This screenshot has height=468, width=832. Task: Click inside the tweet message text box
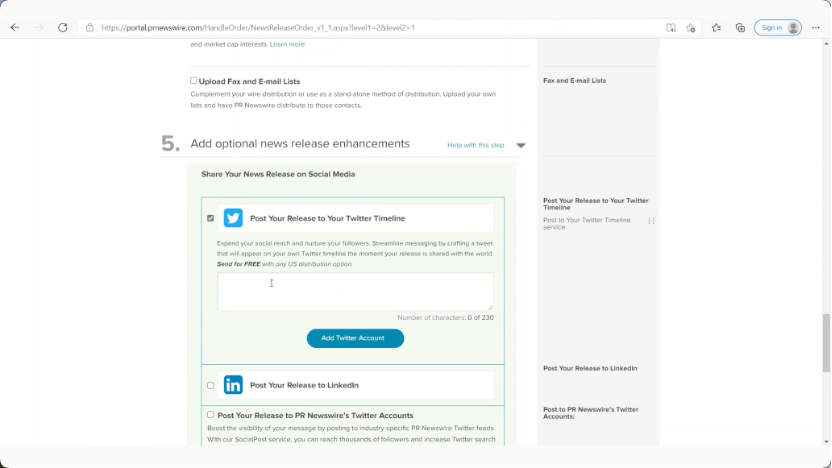pos(355,291)
